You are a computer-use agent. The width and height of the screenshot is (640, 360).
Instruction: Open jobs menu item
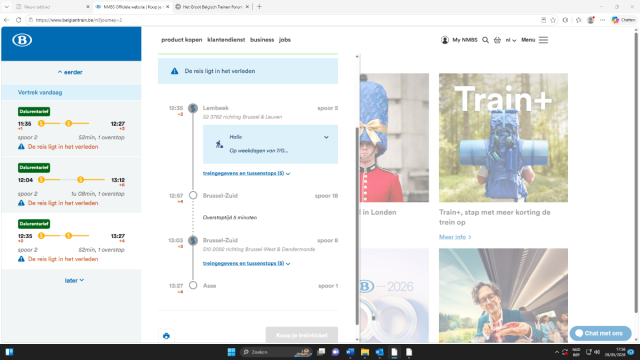coord(285,40)
